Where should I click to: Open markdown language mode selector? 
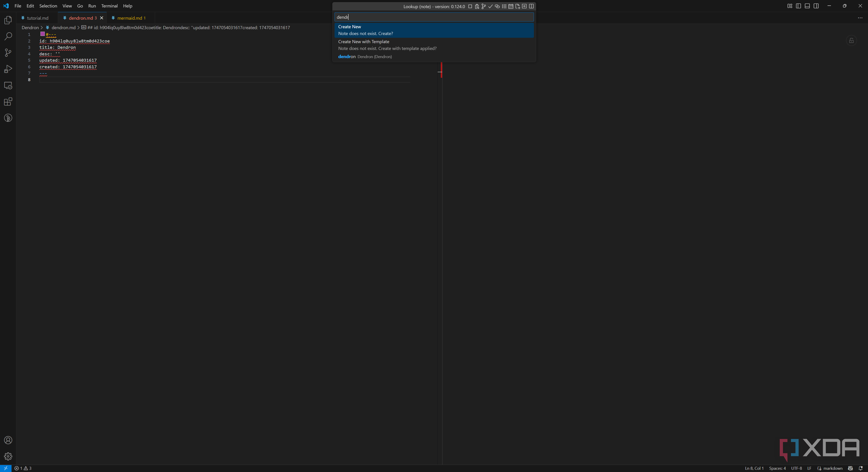[x=833, y=468]
